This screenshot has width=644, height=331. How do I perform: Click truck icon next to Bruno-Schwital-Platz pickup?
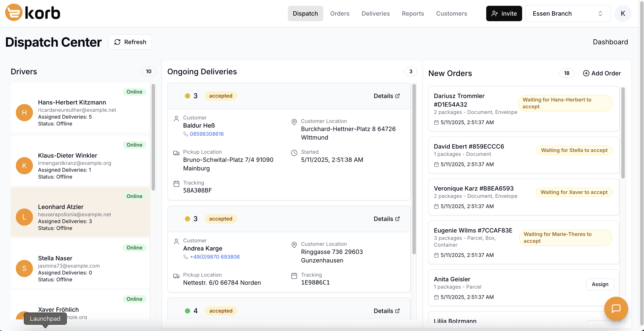click(176, 153)
